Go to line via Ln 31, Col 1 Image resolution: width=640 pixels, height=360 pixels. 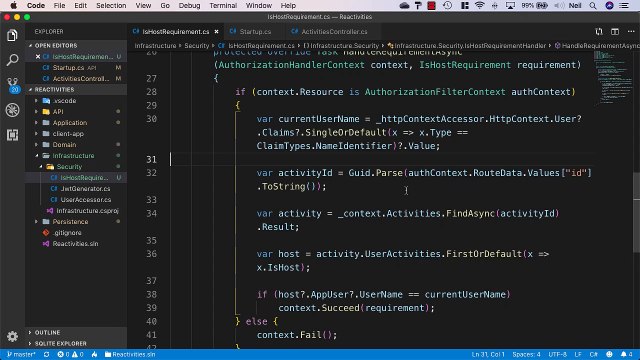488,354
